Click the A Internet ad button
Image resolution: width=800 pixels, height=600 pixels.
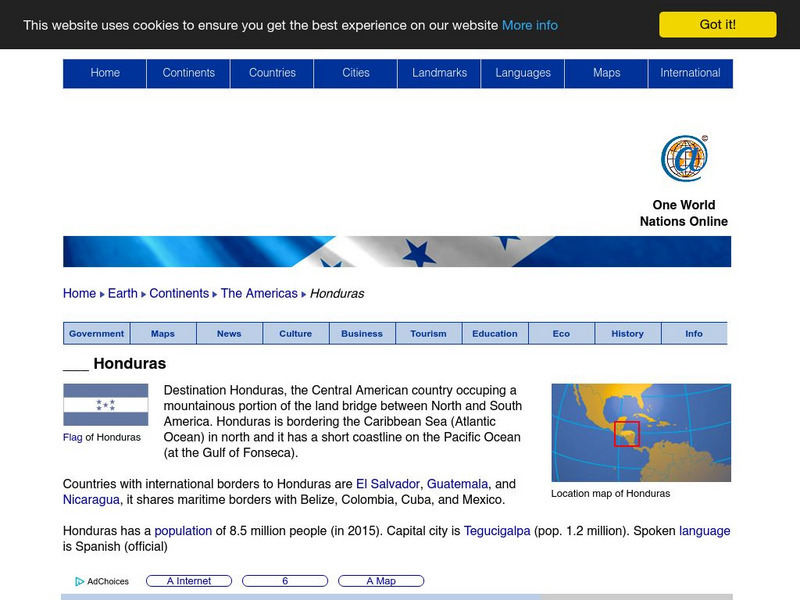(192, 581)
